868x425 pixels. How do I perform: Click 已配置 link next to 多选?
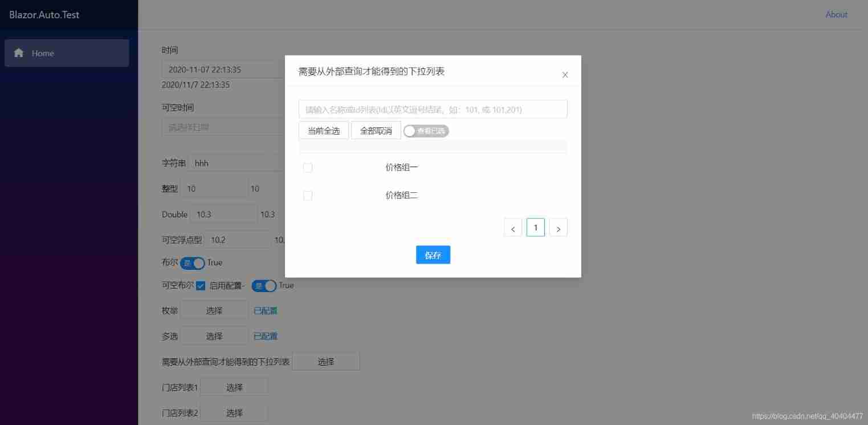(x=266, y=337)
